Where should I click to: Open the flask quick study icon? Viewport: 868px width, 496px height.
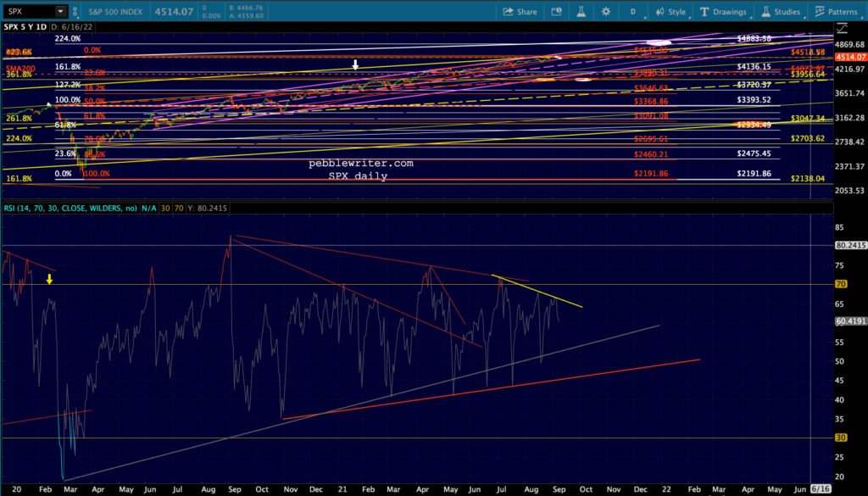pyautogui.click(x=581, y=12)
